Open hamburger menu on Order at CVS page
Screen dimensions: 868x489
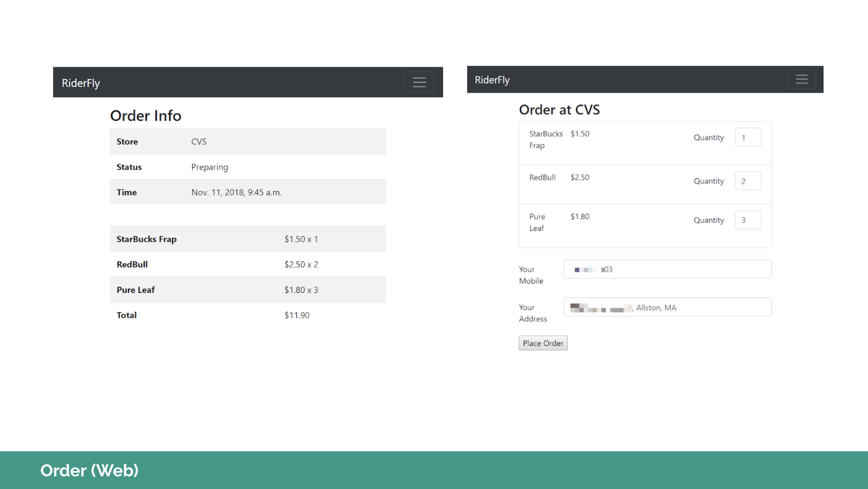click(801, 79)
